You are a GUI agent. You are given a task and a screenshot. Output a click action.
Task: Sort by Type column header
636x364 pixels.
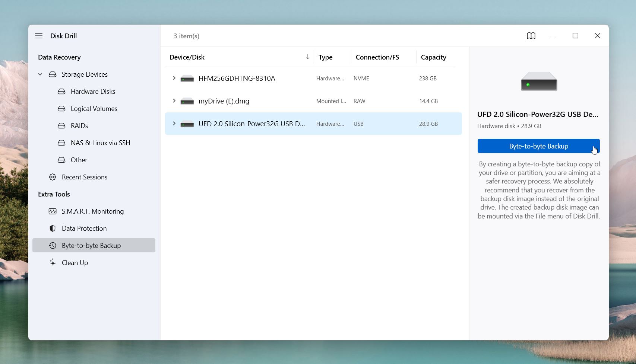coord(326,57)
